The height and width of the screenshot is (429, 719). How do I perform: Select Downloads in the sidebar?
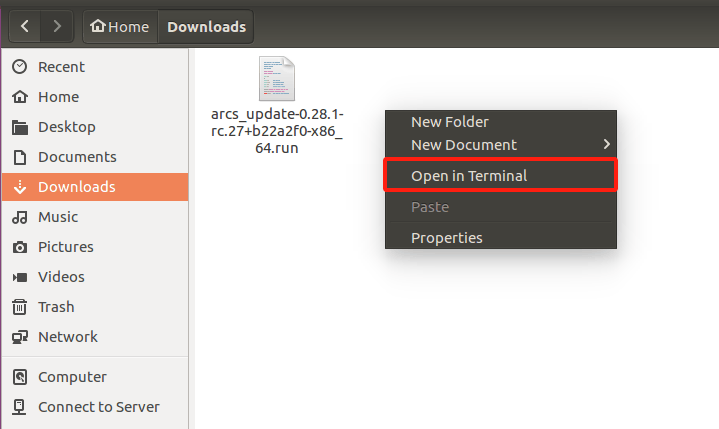tap(95, 187)
